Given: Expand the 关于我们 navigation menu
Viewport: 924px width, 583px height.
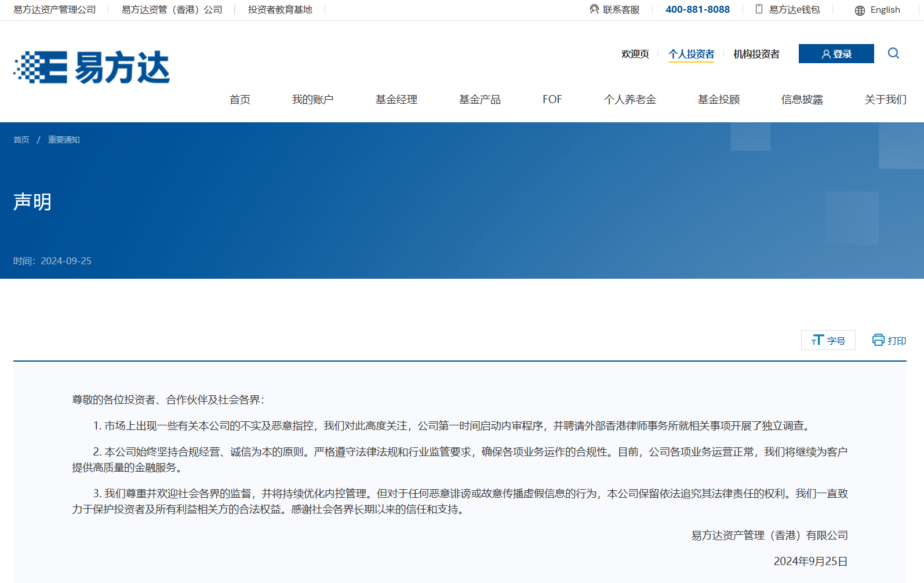Looking at the screenshot, I should pyautogui.click(x=885, y=100).
